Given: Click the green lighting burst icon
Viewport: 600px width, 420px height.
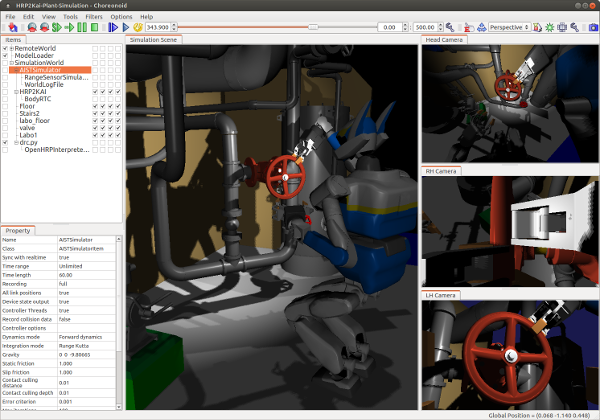Looking at the screenshot, I should [x=548, y=27].
